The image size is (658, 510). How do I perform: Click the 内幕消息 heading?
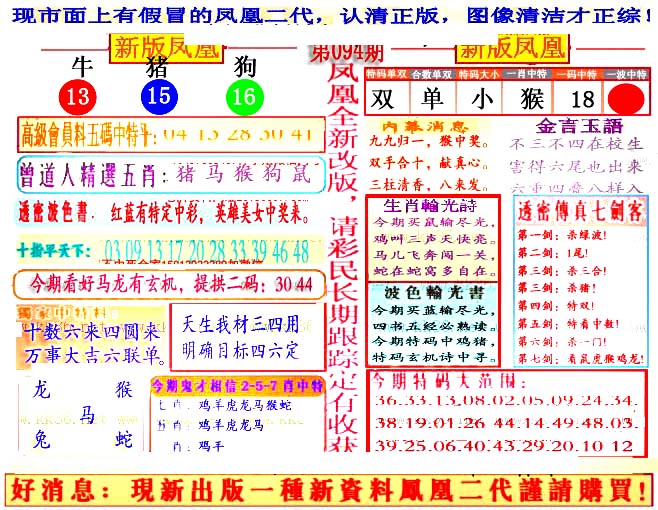click(x=425, y=126)
